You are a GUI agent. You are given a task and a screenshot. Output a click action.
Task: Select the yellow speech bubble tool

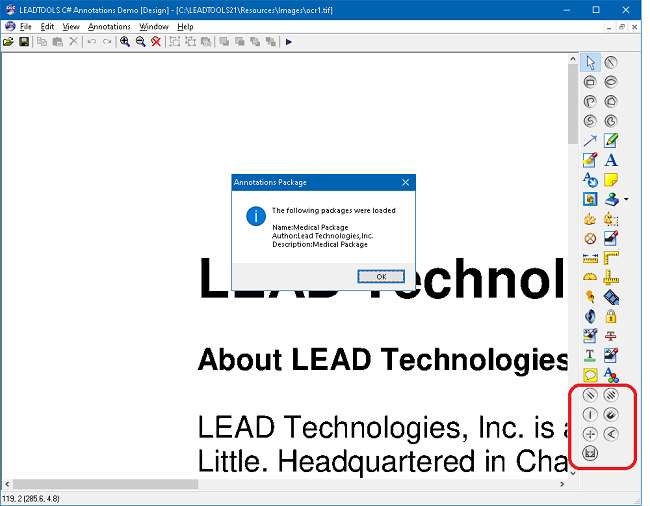click(590, 375)
